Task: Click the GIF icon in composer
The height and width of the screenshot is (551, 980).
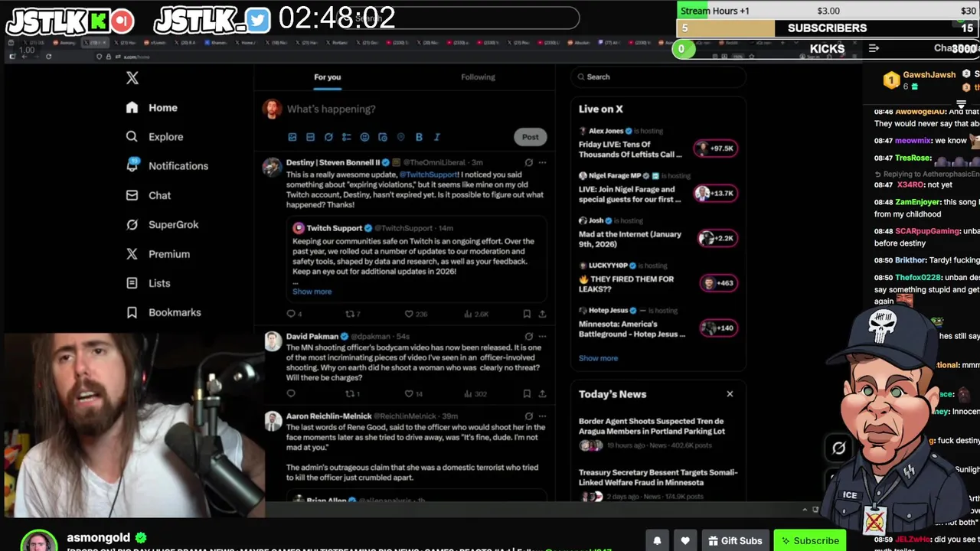Action: point(310,137)
